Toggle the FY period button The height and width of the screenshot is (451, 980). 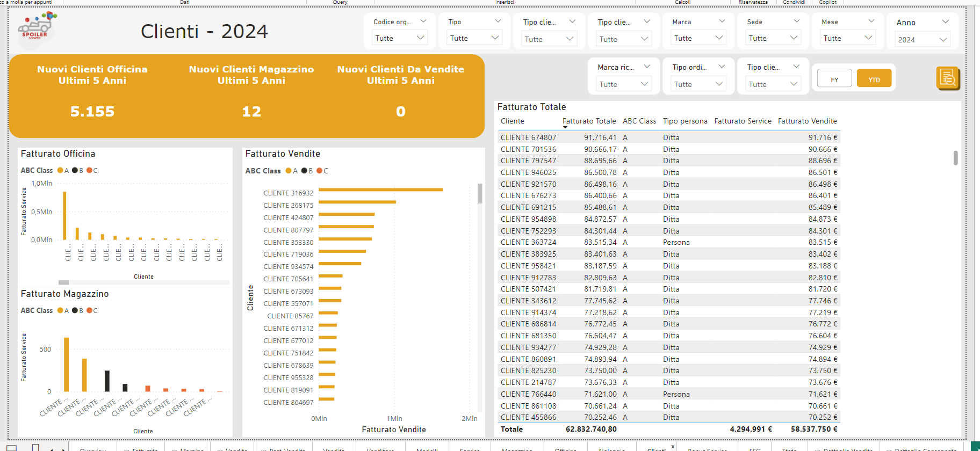point(834,78)
